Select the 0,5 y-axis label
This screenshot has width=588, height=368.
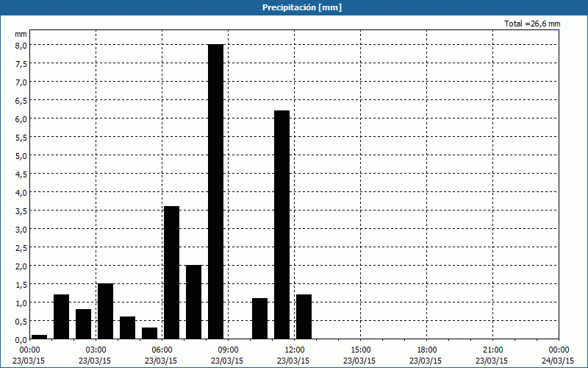coord(21,321)
